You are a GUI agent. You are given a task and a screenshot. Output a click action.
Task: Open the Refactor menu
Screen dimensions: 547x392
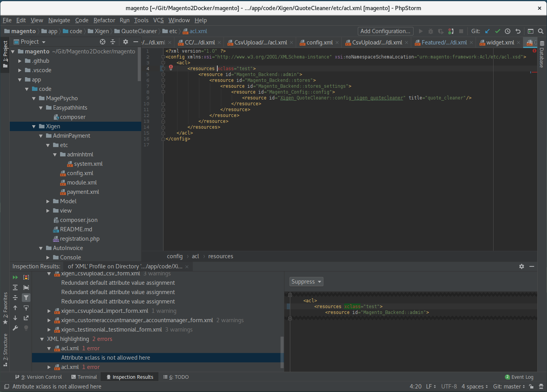[104, 20]
